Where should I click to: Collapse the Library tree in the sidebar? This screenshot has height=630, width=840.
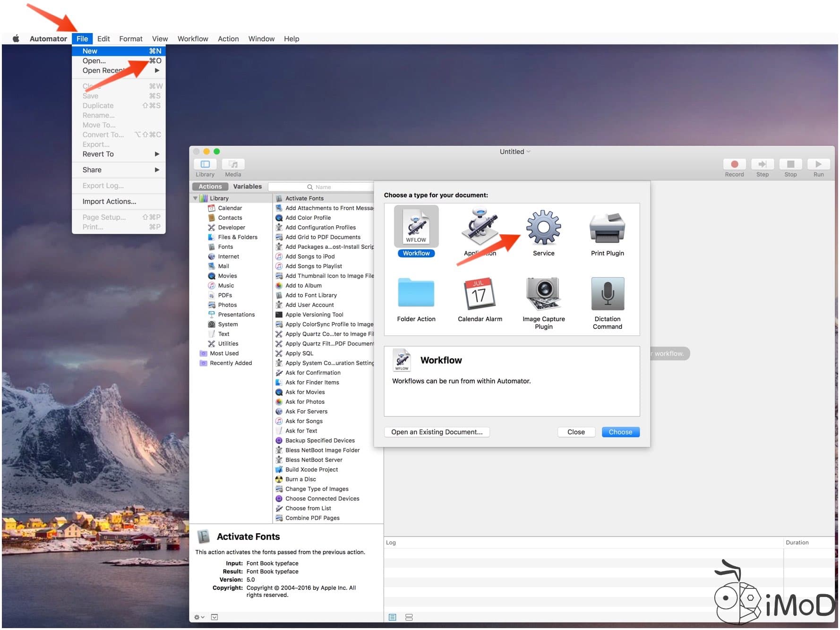pyautogui.click(x=196, y=198)
